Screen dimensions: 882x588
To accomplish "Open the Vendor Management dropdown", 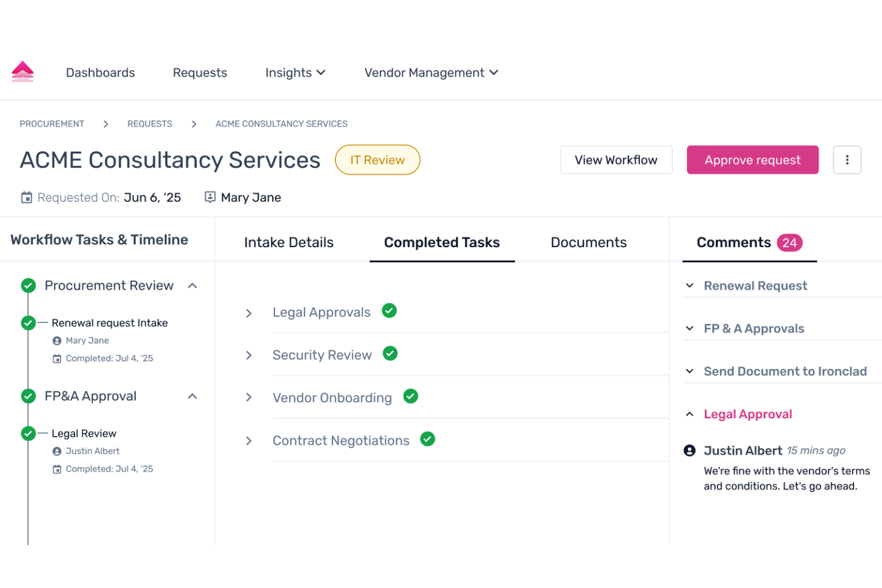I will (x=430, y=72).
